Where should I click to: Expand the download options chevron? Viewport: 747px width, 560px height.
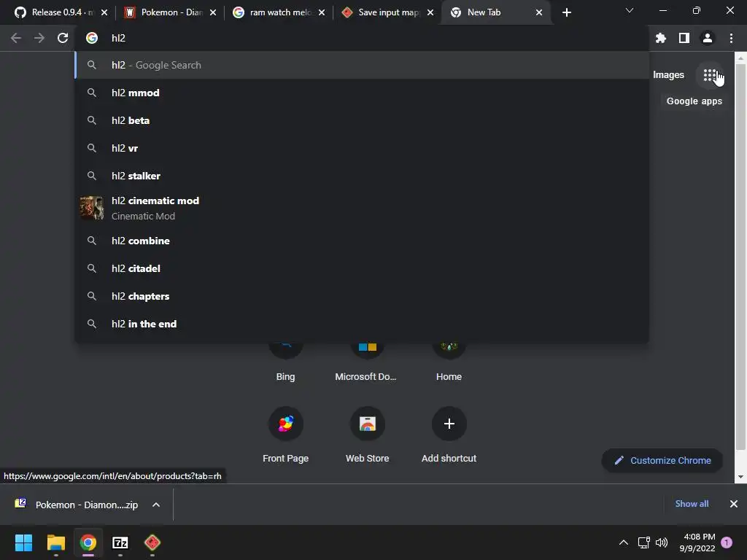tap(156, 505)
